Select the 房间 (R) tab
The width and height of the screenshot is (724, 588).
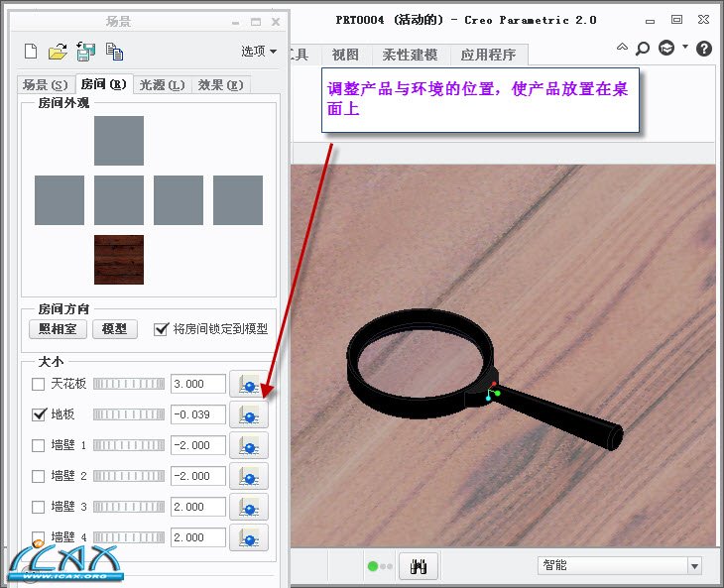coord(103,84)
